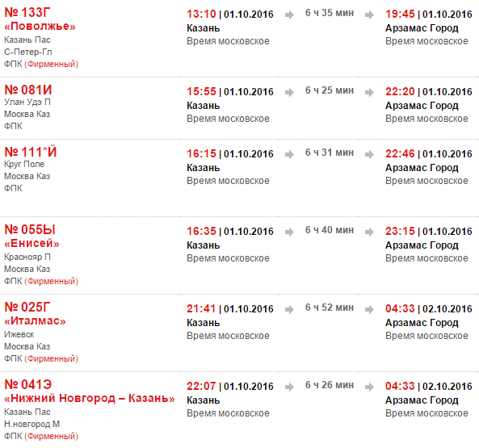Click the 23:15 arrival time
The height and width of the screenshot is (448, 479).
pyautogui.click(x=400, y=232)
